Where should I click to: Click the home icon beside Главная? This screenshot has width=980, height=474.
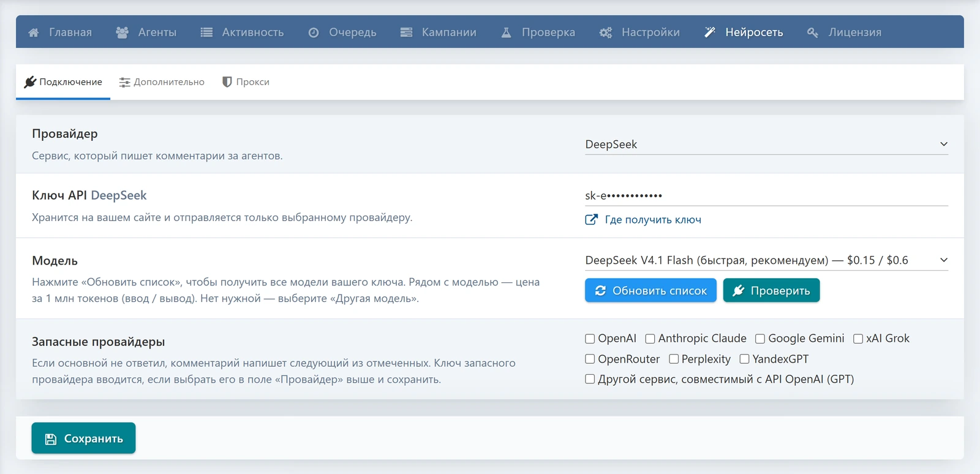[34, 32]
